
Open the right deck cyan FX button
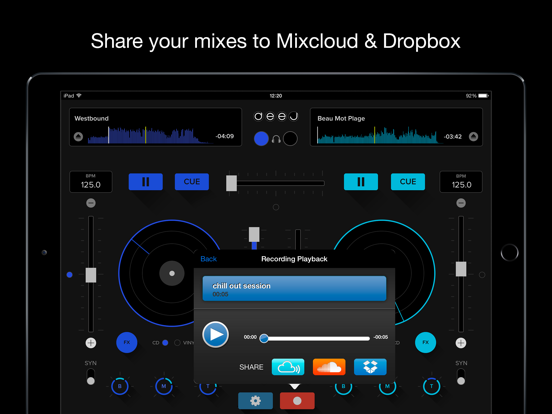pyautogui.click(x=426, y=342)
